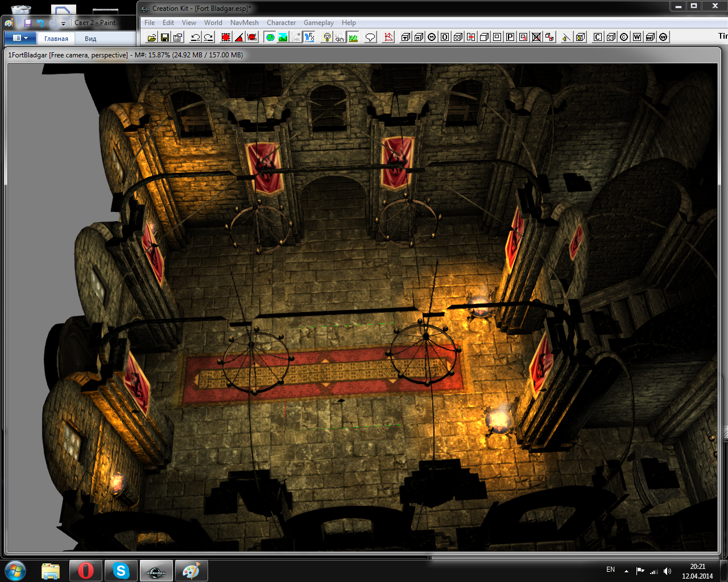Click the red H connector icon
The height and width of the screenshot is (582, 728).
pyautogui.click(x=471, y=37)
